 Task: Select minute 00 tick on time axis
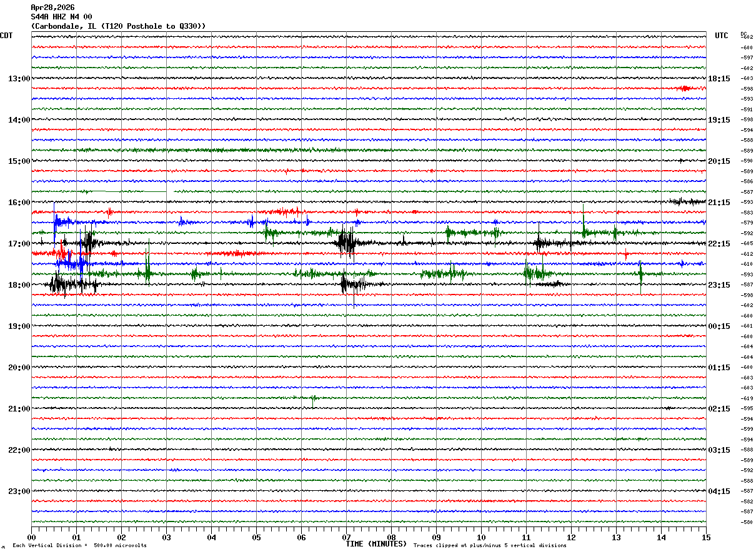point(31,537)
